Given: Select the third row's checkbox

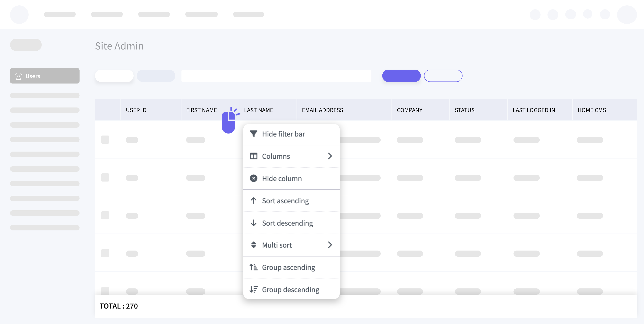Looking at the screenshot, I should 105,215.
